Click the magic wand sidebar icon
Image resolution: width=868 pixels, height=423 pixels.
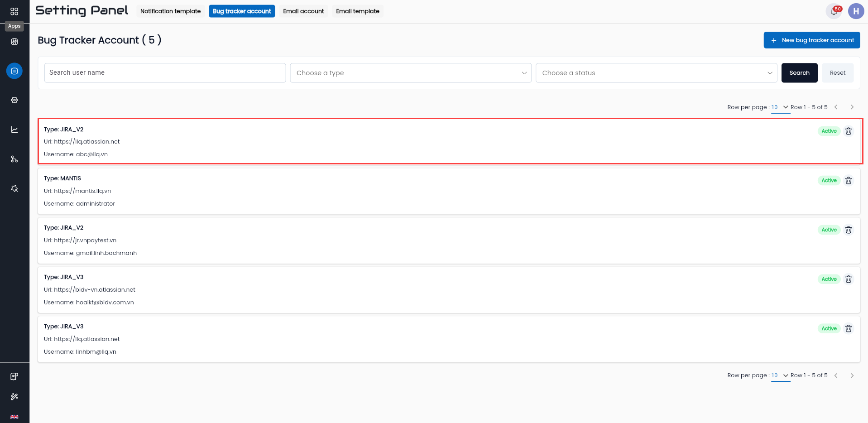[14, 397]
